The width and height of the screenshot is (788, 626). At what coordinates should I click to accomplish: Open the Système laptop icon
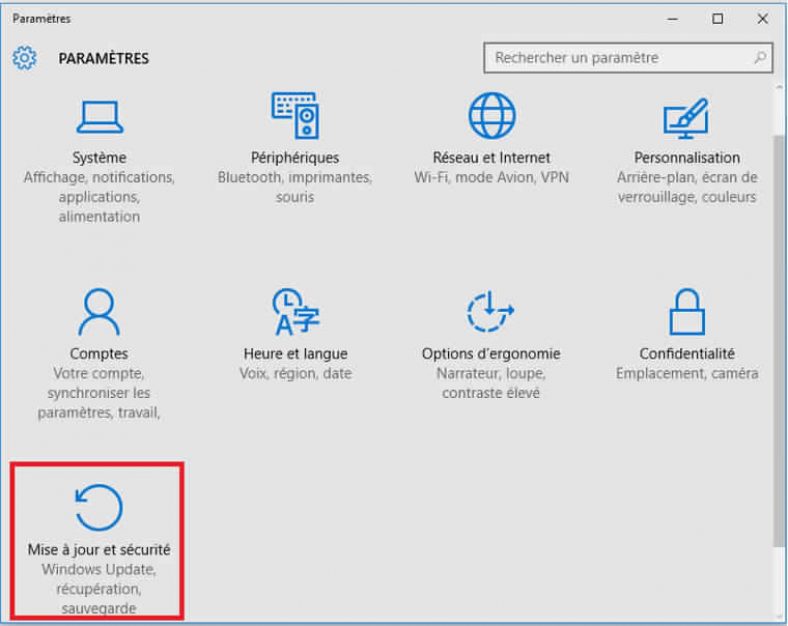100,117
